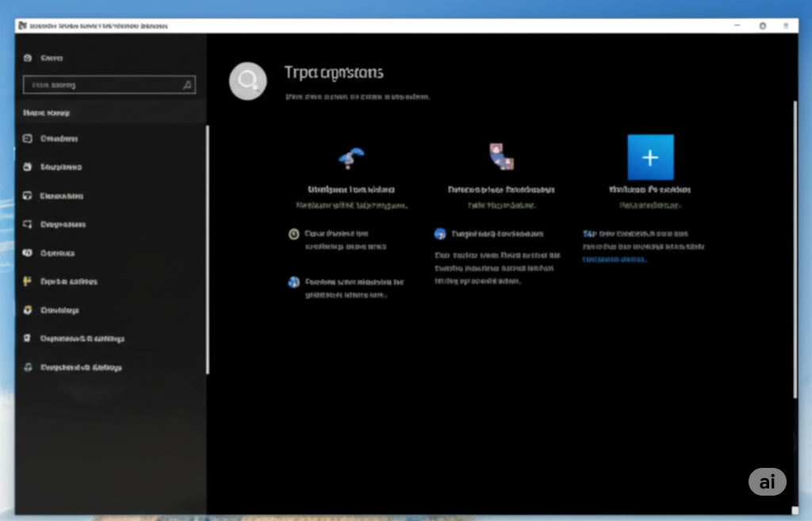Viewport: 812px width, 521px height.
Task: Click the blue plus tile
Action: coord(650,157)
